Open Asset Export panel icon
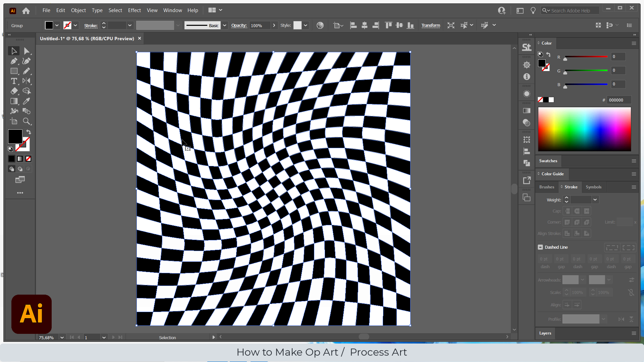 tap(527, 181)
